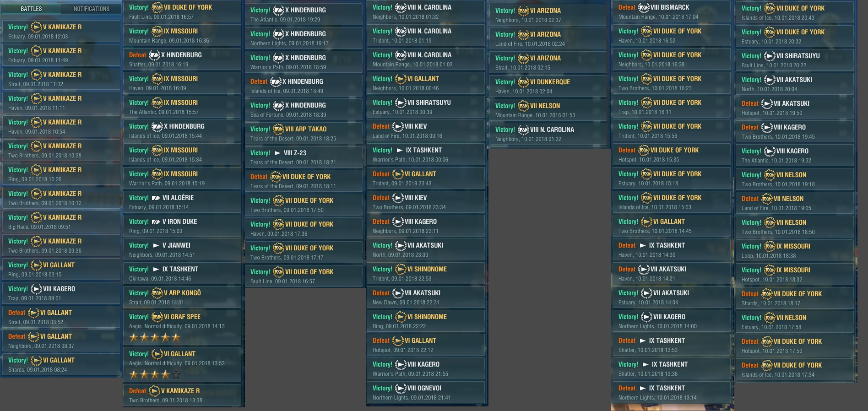Select 'Islands of Ice, 10.01.2018 17:34' defeat entry

pyautogui.click(x=795, y=370)
